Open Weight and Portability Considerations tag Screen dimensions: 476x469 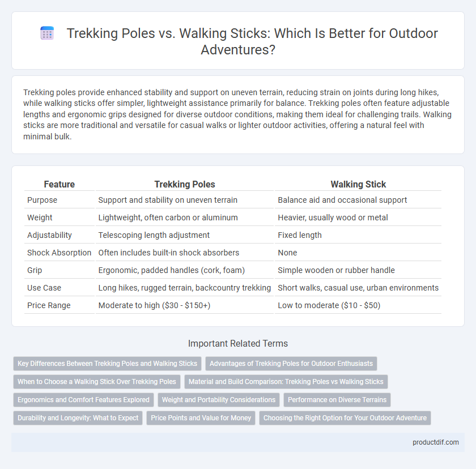click(x=219, y=400)
